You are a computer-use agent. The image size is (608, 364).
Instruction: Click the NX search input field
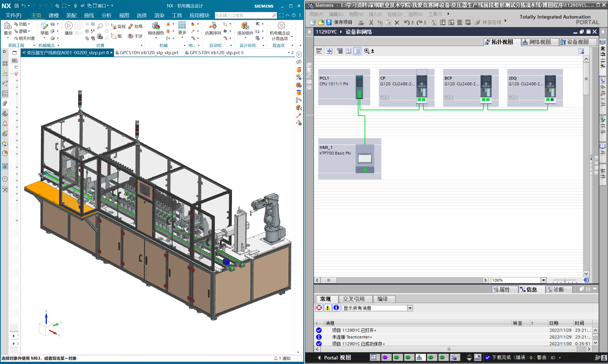pyautogui.click(x=243, y=15)
